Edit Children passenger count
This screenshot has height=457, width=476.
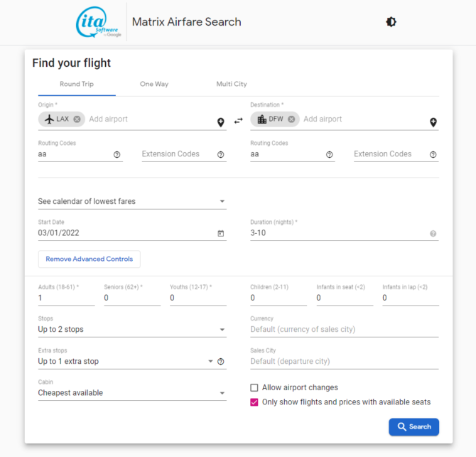coord(278,298)
